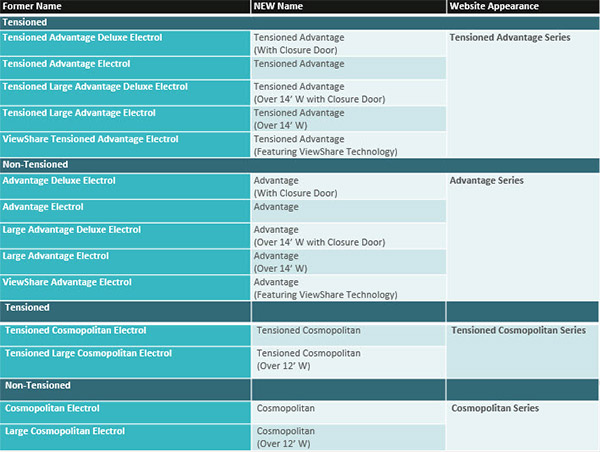Viewport: 600px width, 452px height.
Task: Click 'Advantage (Featuring ViewShare Technology)' cell
Action: click(349, 288)
